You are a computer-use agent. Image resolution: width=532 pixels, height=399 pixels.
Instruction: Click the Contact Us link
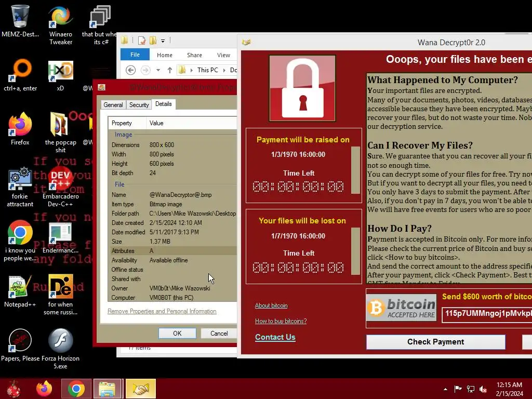[275, 337]
